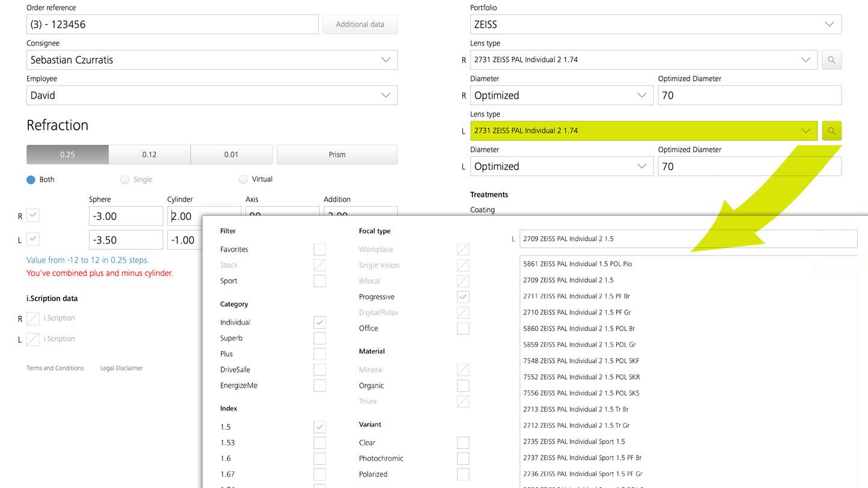This screenshot has width=868, height=488.
Task: Check the Polarized variant checkbox
Action: pyautogui.click(x=463, y=474)
